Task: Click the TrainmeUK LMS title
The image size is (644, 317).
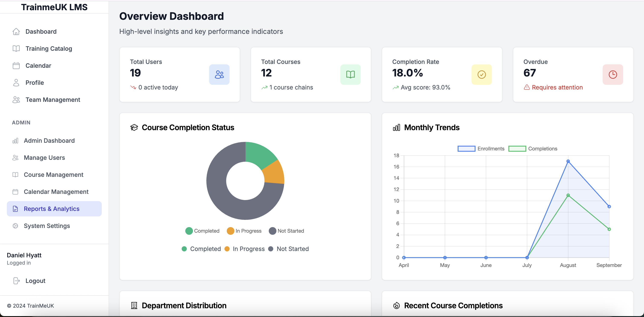Action: pyautogui.click(x=54, y=7)
